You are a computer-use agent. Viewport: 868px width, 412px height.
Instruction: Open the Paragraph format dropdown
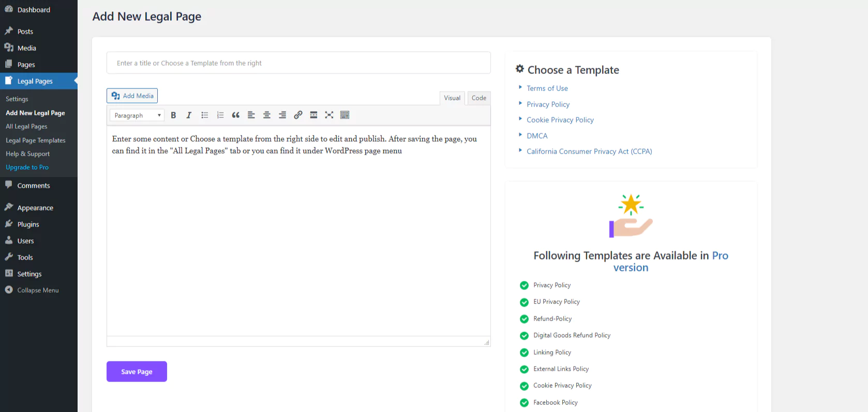[x=137, y=115]
